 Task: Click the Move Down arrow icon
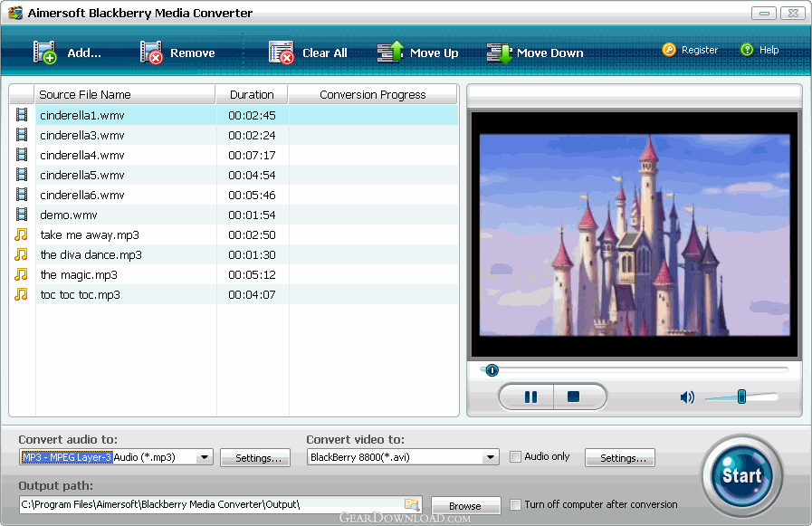[x=500, y=53]
